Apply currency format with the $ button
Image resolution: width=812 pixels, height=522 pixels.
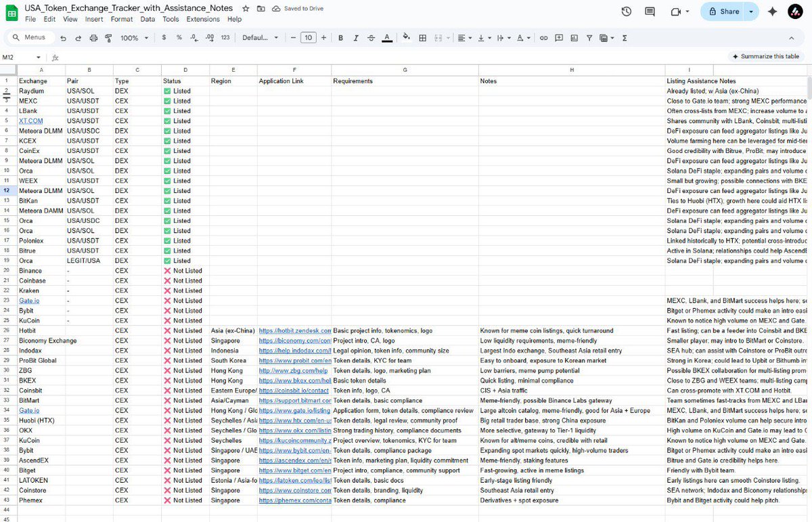click(164, 38)
